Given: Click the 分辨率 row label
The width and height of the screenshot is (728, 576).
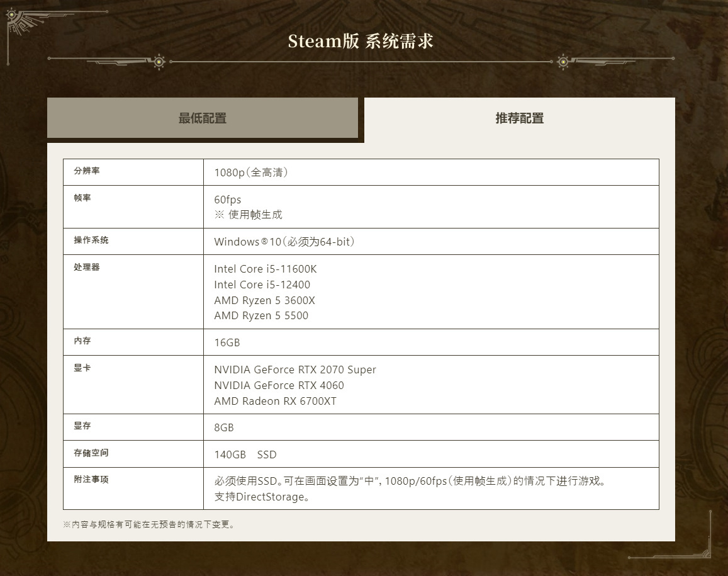Looking at the screenshot, I should [x=87, y=171].
